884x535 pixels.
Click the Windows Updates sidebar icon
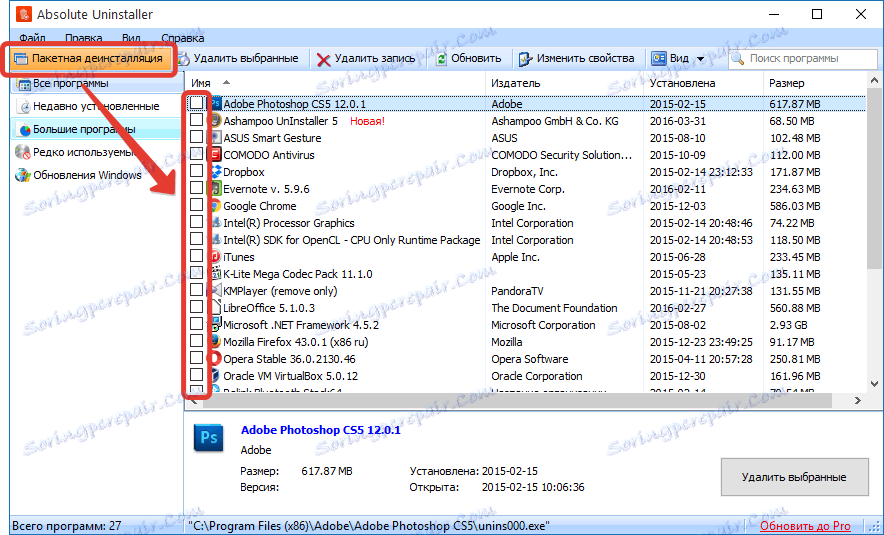[x=23, y=175]
